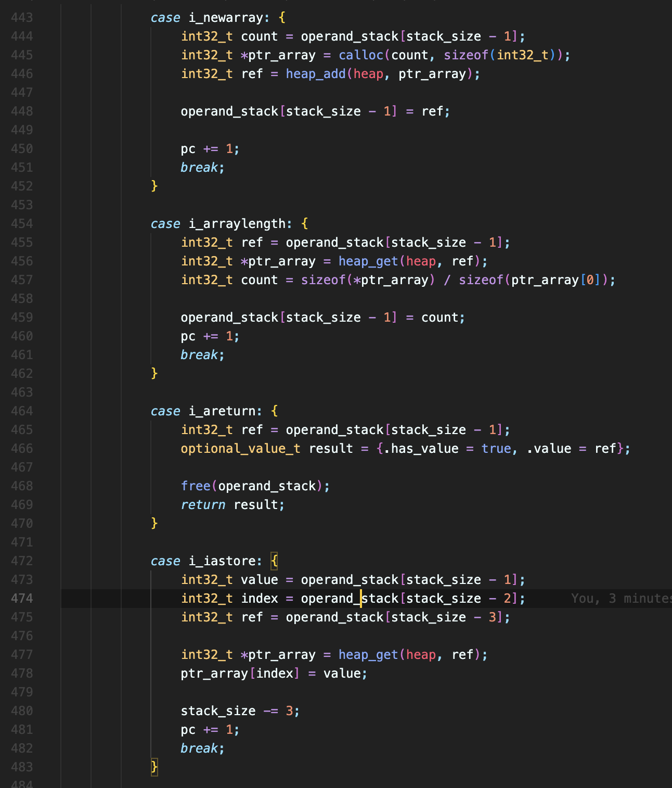Click the heap_get call on line 456
This screenshot has height=788, width=672.
pos(368,261)
